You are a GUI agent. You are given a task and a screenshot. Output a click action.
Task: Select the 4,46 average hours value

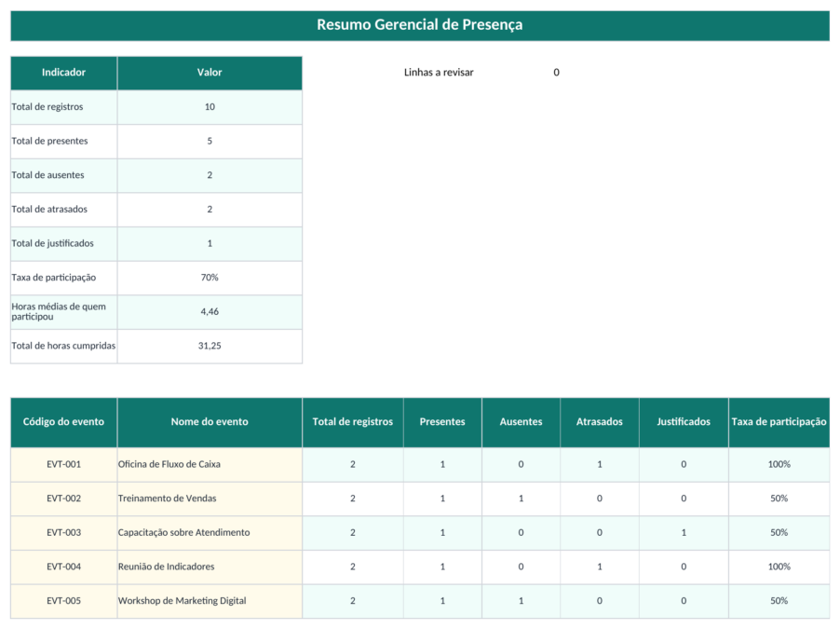point(210,311)
